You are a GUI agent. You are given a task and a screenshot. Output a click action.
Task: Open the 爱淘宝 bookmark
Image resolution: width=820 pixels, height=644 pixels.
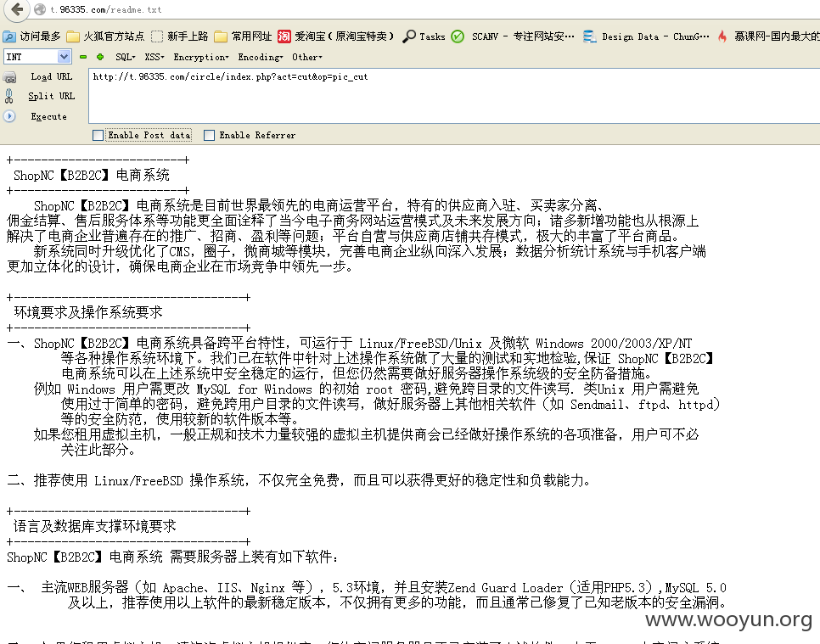pos(336,36)
